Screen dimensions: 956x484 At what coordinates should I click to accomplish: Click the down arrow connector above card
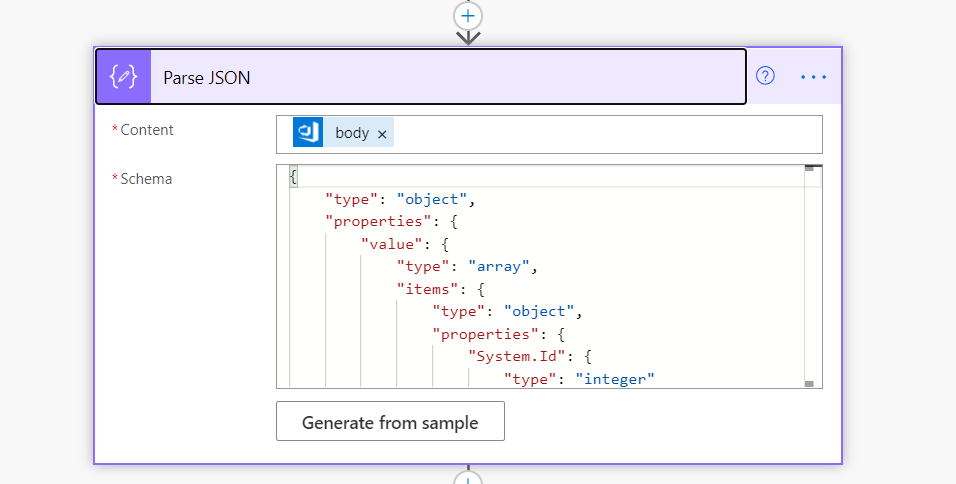click(x=468, y=38)
